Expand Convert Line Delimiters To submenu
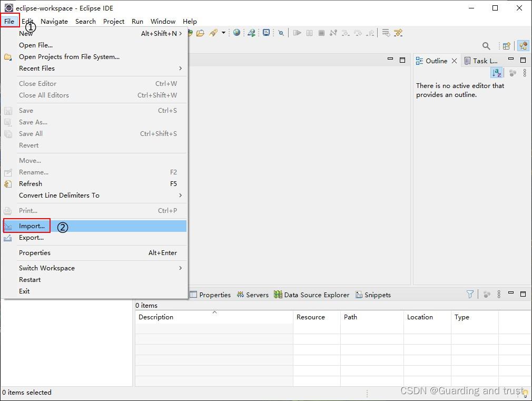The image size is (532, 401). [94, 195]
